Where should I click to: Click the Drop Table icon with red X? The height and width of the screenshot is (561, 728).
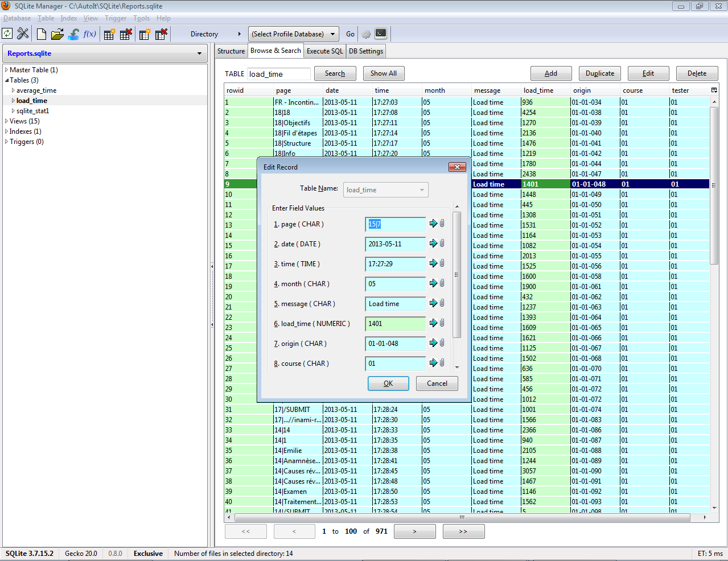pos(126,34)
